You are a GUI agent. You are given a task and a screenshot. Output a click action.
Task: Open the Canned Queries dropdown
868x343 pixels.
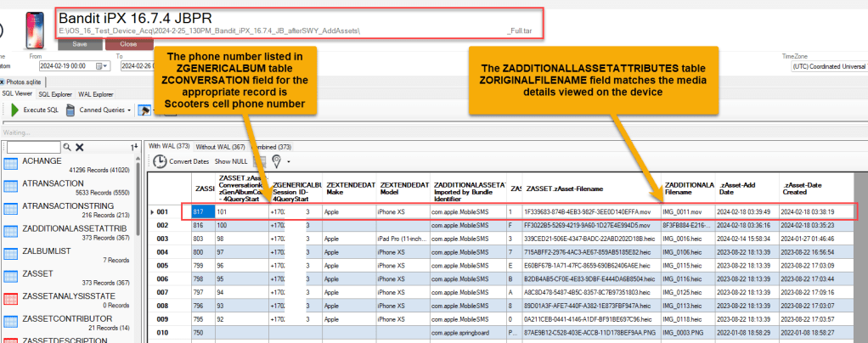point(130,110)
